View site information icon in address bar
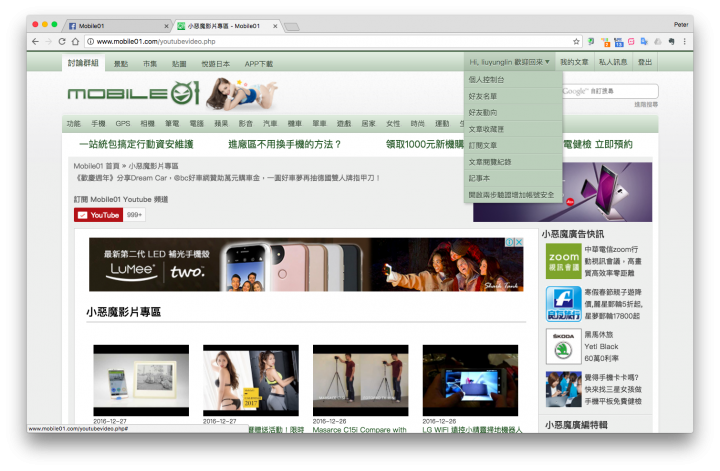The height and width of the screenshot is (471, 720). pyautogui.click(x=90, y=41)
